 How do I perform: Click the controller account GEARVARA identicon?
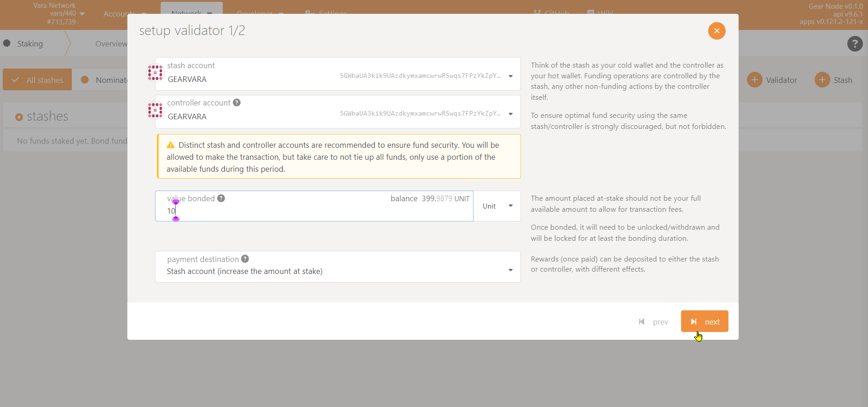(x=155, y=110)
